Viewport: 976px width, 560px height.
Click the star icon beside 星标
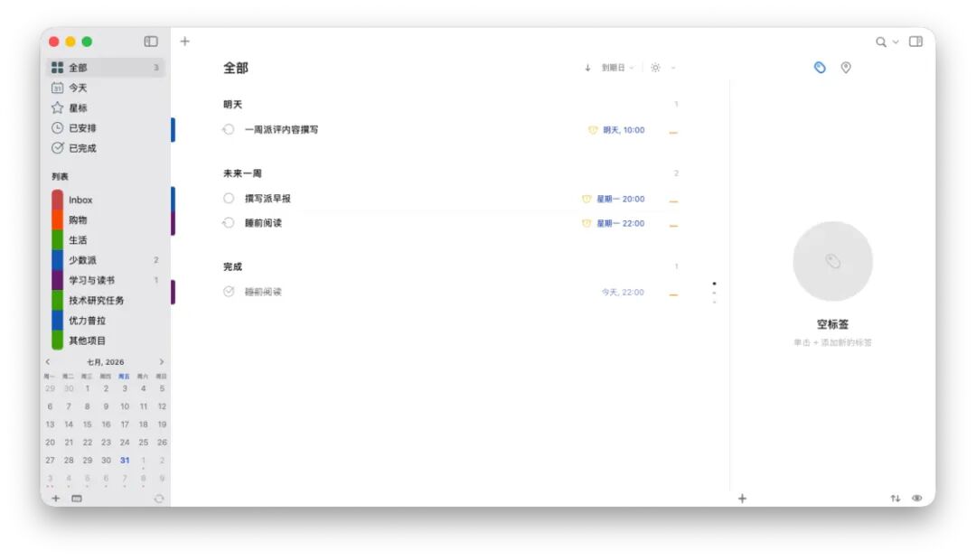coord(57,107)
